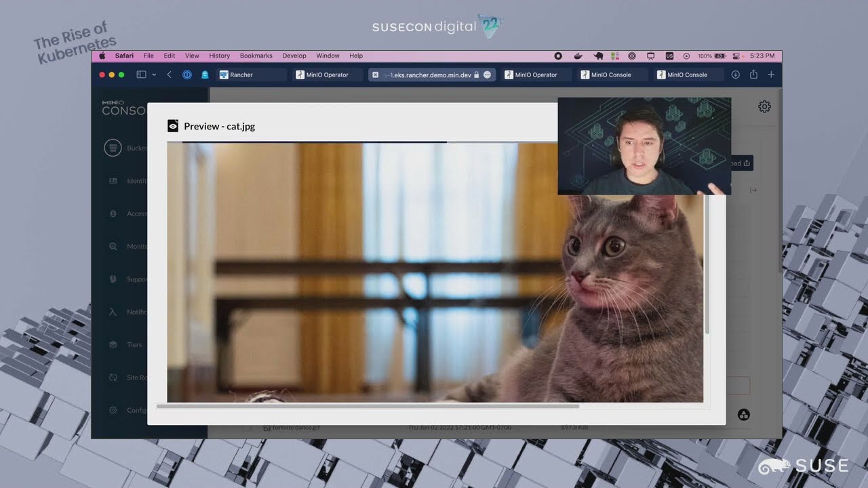This screenshot has width=868, height=488.
Task: Toggle the Safari sidebar panel
Action: (x=141, y=75)
